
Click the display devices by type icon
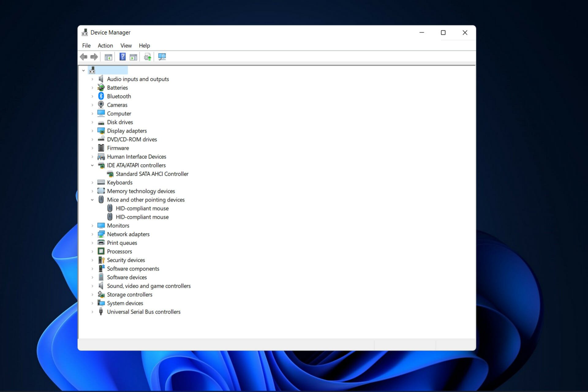108,57
